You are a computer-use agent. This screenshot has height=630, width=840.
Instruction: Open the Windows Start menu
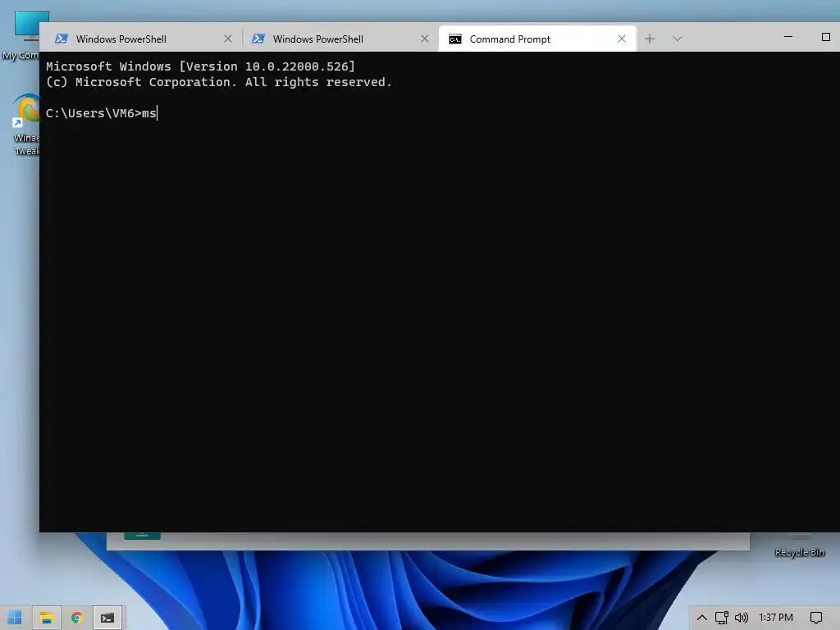pos(15,617)
